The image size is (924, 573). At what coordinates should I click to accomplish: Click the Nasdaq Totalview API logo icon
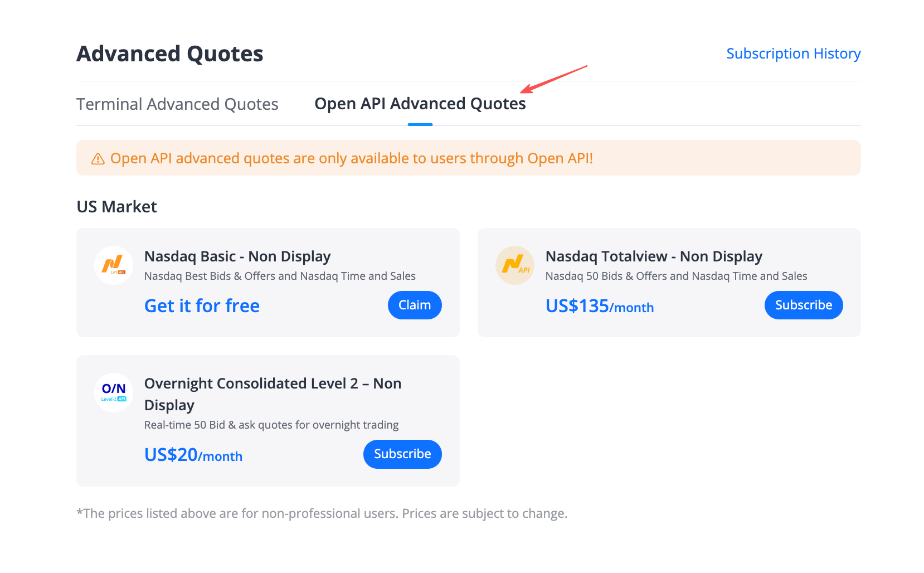(x=515, y=265)
